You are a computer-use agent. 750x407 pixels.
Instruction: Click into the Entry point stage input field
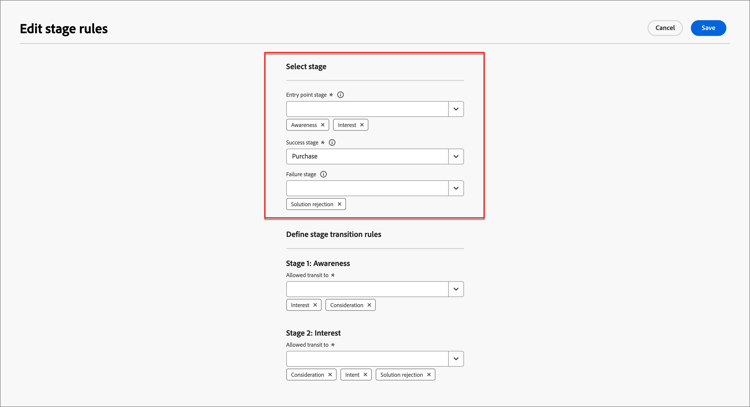click(x=367, y=109)
